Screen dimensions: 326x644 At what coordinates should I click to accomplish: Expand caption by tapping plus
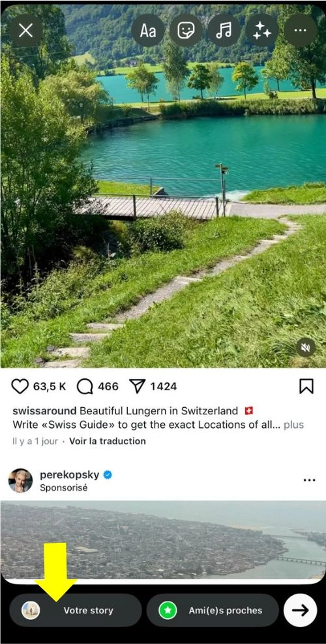[x=294, y=425]
